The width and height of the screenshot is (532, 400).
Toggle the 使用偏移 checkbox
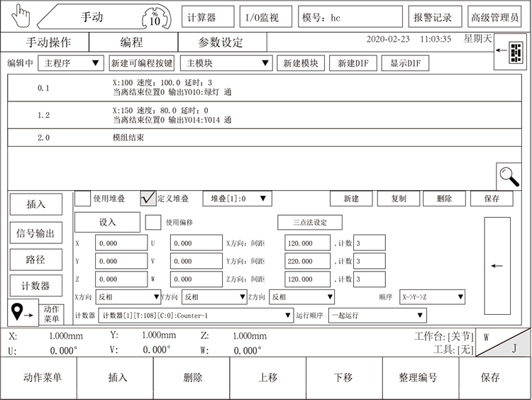153,222
